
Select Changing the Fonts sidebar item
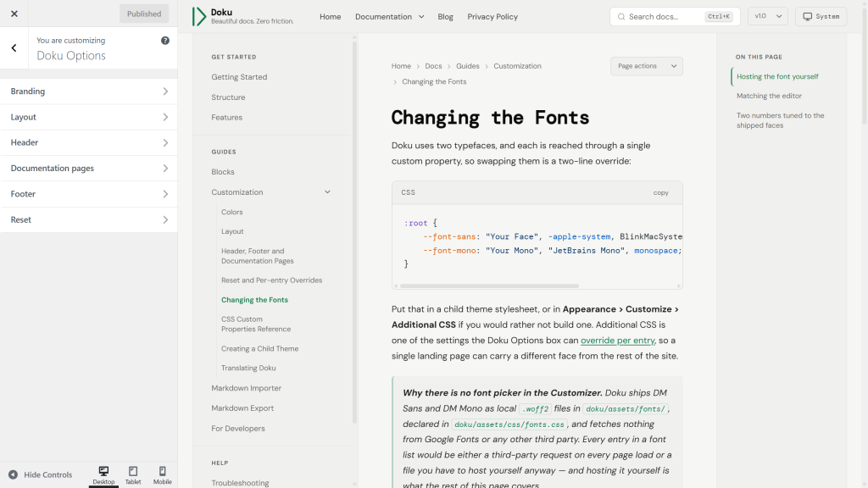pyautogui.click(x=254, y=300)
